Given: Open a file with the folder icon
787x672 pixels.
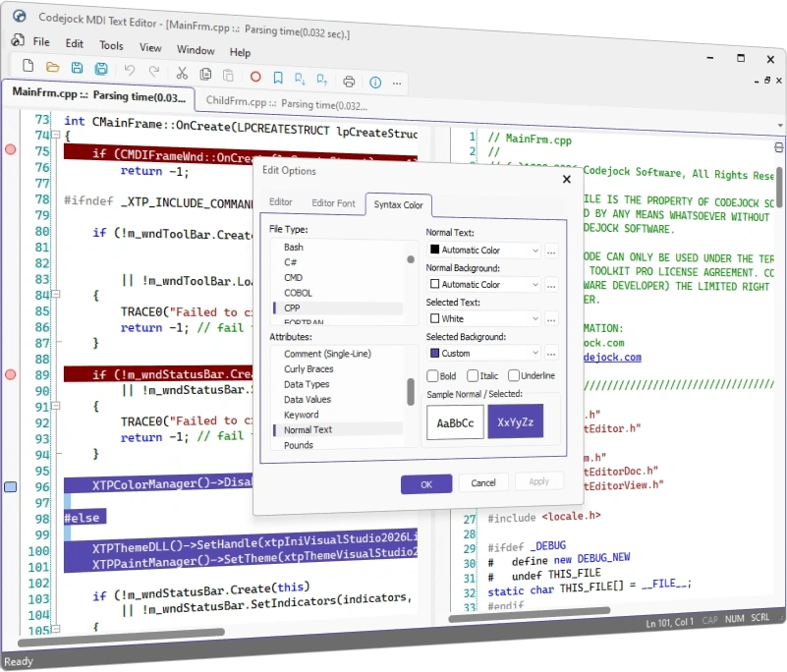Looking at the screenshot, I should [53, 67].
